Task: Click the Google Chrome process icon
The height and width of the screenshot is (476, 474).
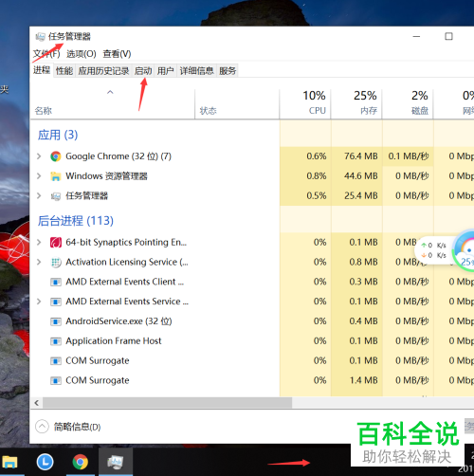Action: pos(56,156)
